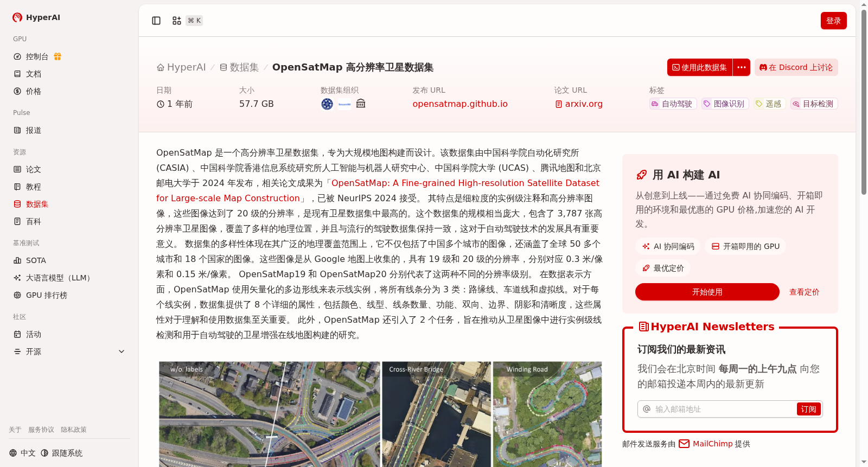Click the 开始使用 button
This screenshot has width=868, height=467.
point(707,292)
